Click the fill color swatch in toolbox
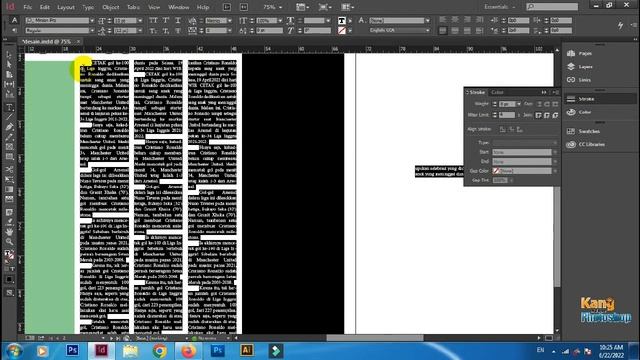 (7, 253)
